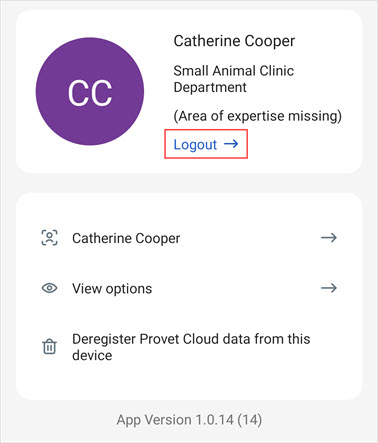
Task: Open the Catherine Cooper profile menu item
Action: coord(189,238)
